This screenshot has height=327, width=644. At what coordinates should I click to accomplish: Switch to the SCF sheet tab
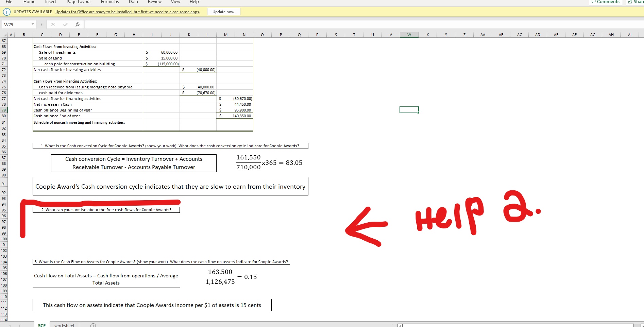[42, 325]
